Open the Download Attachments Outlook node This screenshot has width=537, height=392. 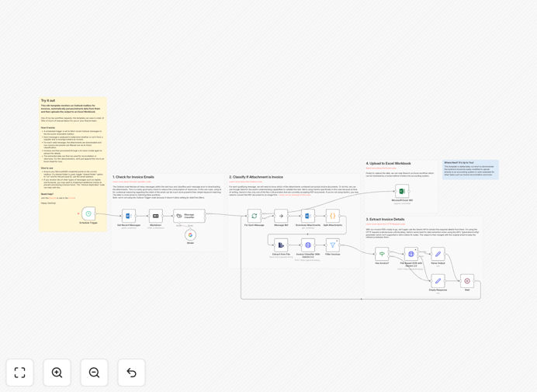point(308,216)
